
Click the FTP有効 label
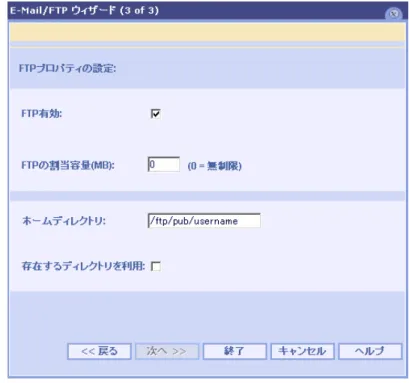point(42,114)
